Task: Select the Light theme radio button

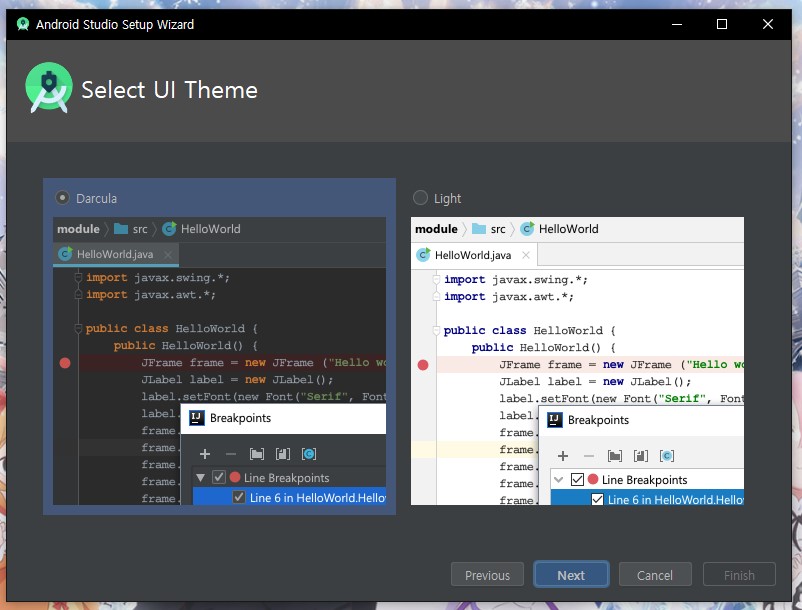Action: [420, 198]
